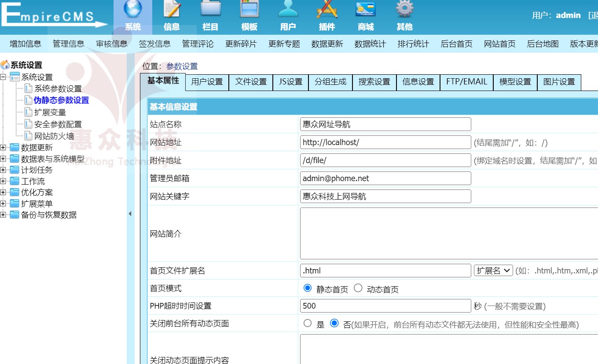The image size is (598, 364).
Task: Click the folder icon of 计划任务
Action: (15, 170)
